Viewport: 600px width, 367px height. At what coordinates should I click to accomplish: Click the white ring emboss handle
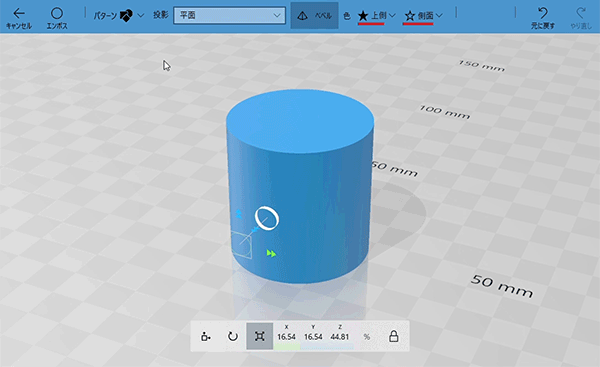pos(267,218)
